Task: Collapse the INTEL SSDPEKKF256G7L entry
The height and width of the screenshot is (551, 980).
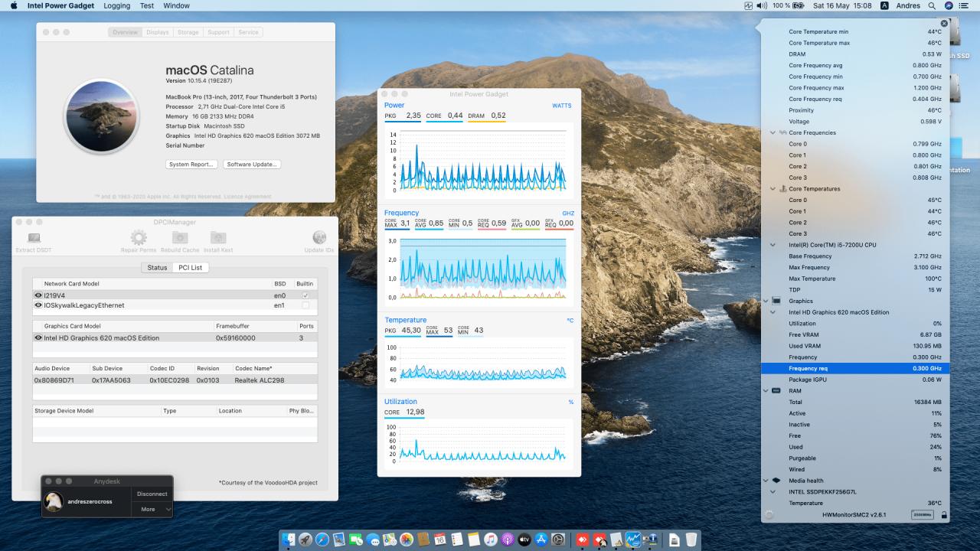Action: (773, 492)
